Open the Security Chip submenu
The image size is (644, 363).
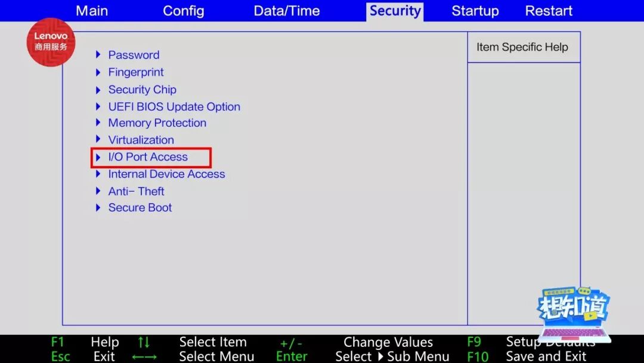tap(143, 90)
